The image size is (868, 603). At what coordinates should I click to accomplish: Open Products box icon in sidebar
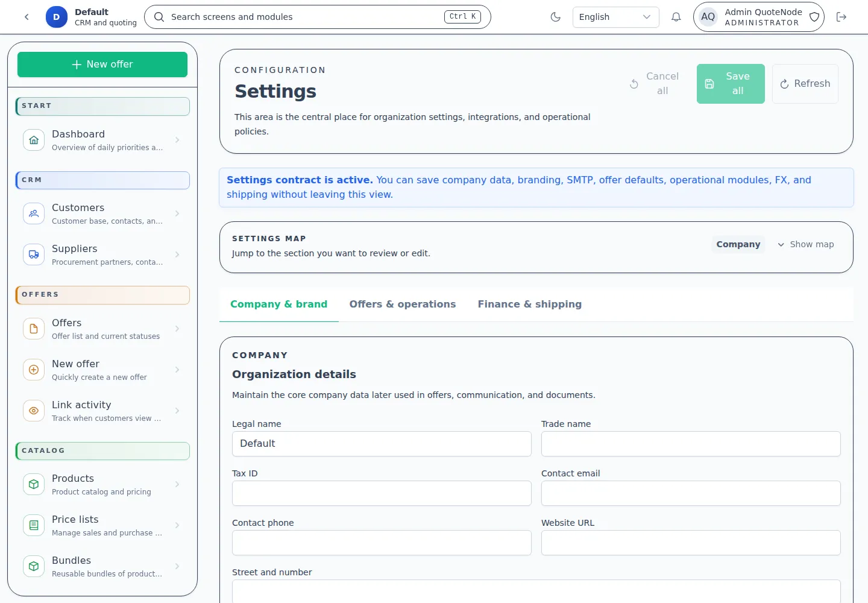[34, 484]
